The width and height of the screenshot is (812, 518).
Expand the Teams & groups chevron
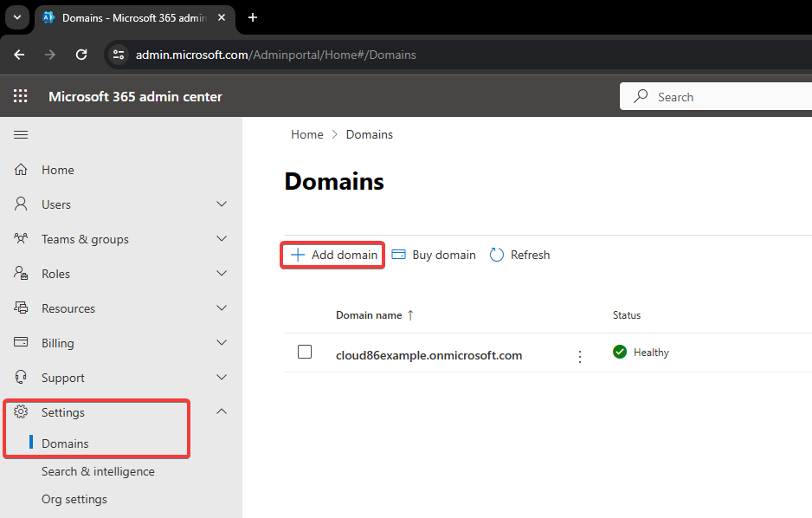[222, 238]
